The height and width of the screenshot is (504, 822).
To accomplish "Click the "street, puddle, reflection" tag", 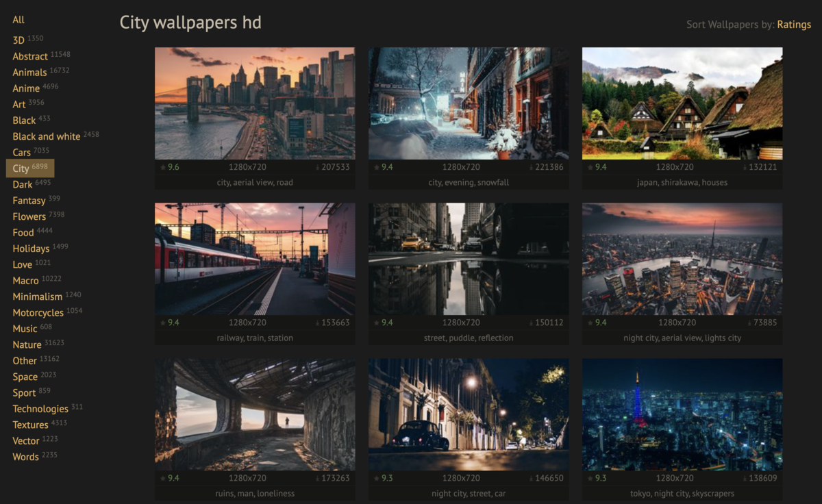I will click(x=468, y=338).
